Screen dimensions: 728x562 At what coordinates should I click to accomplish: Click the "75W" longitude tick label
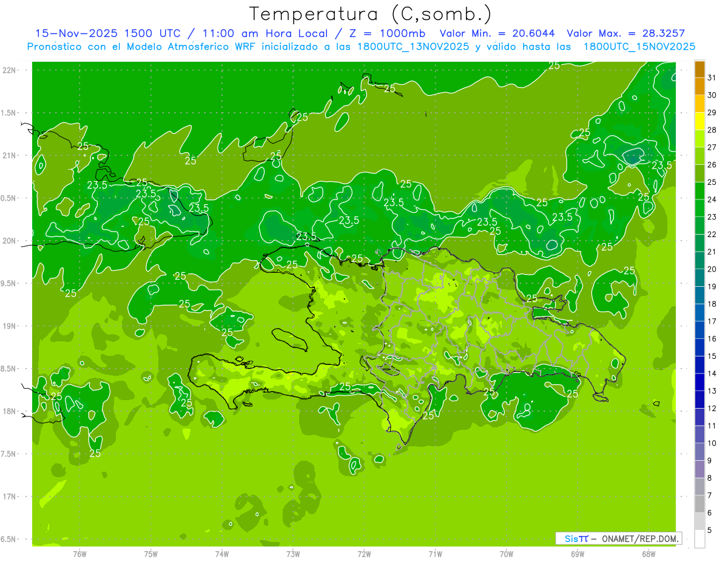tap(151, 554)
